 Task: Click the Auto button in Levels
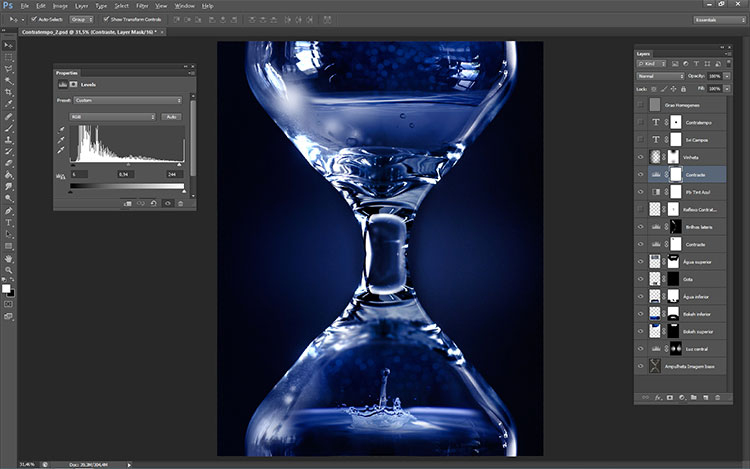point(171,117)
